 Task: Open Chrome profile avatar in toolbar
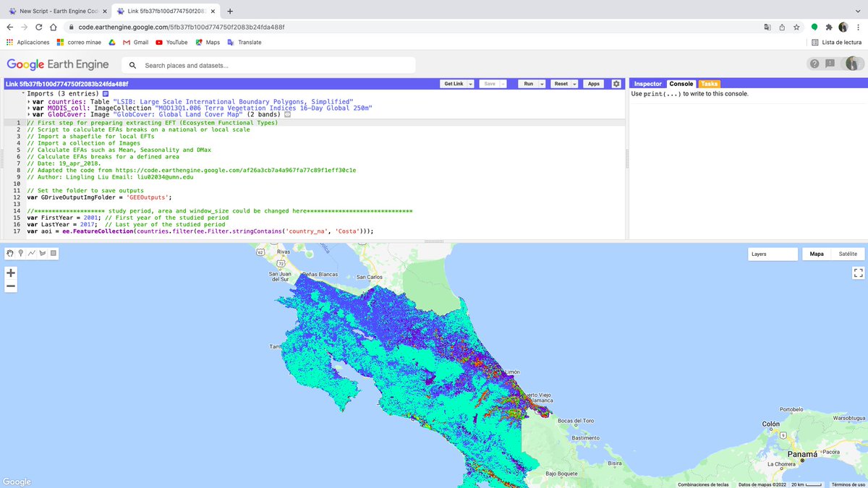point(843,27)
